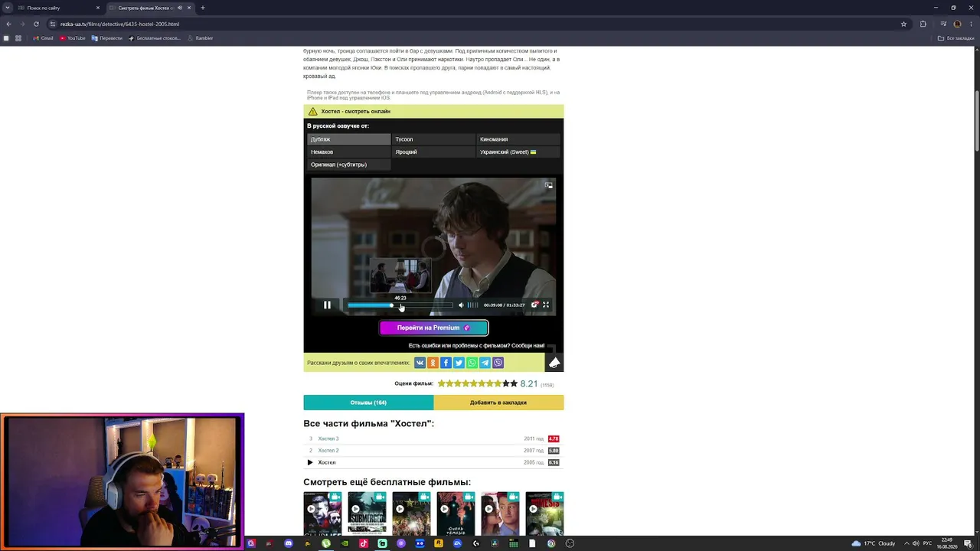Open the Хостел 2 film link
Viewport: 980px width, 551px height.
pyautogui.click(x=328, y=451)
